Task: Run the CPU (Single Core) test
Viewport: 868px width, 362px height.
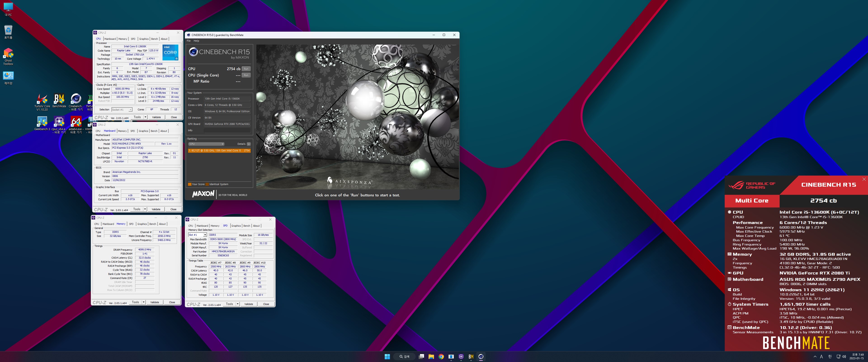Action: coord(246,75)
